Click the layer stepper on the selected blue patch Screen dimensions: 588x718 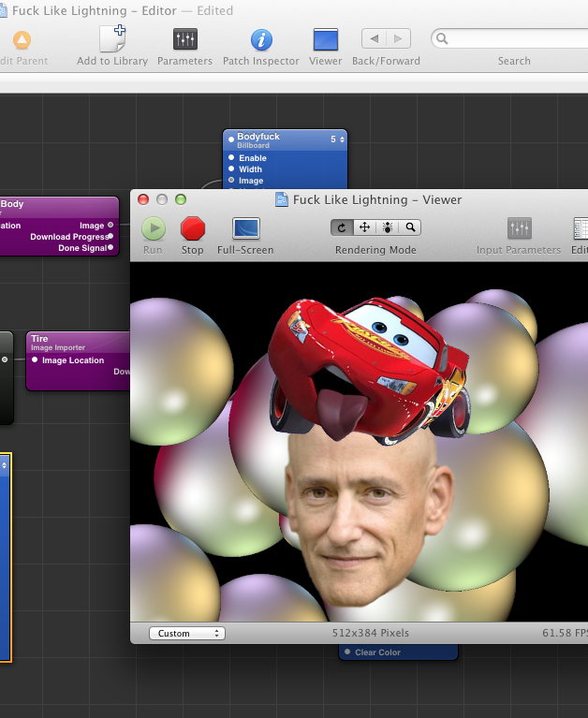point(4,465)
